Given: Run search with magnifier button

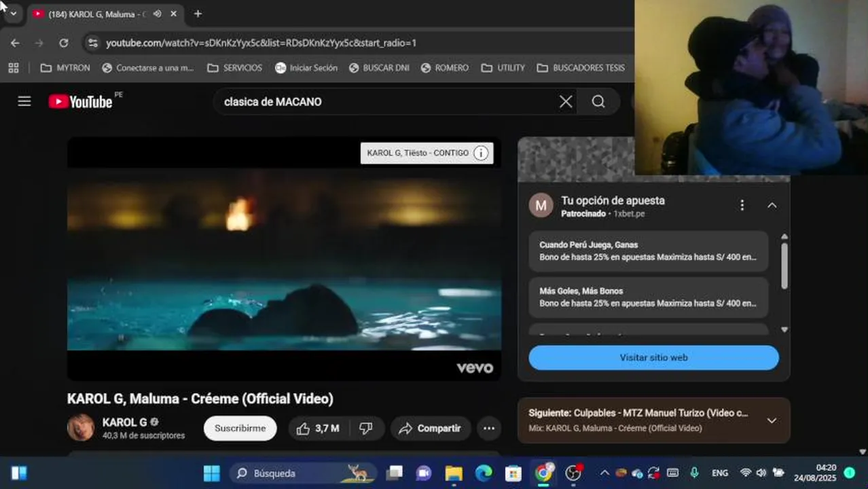Looking at the screenshot, I should point(598,101).
